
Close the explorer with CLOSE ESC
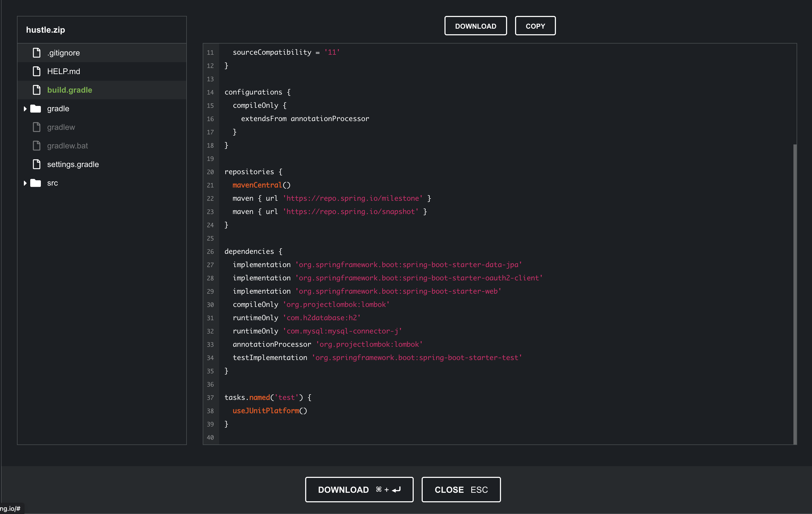click(461, 489)
